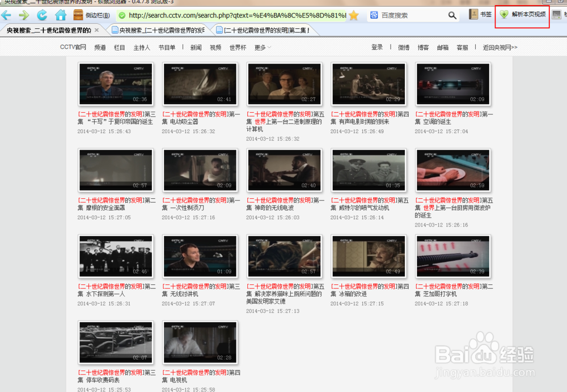The height and width of the screenshot is (392, 567).
Task: Open 邮箱 link
Action: pyautogui.click(x=443, y=48)
